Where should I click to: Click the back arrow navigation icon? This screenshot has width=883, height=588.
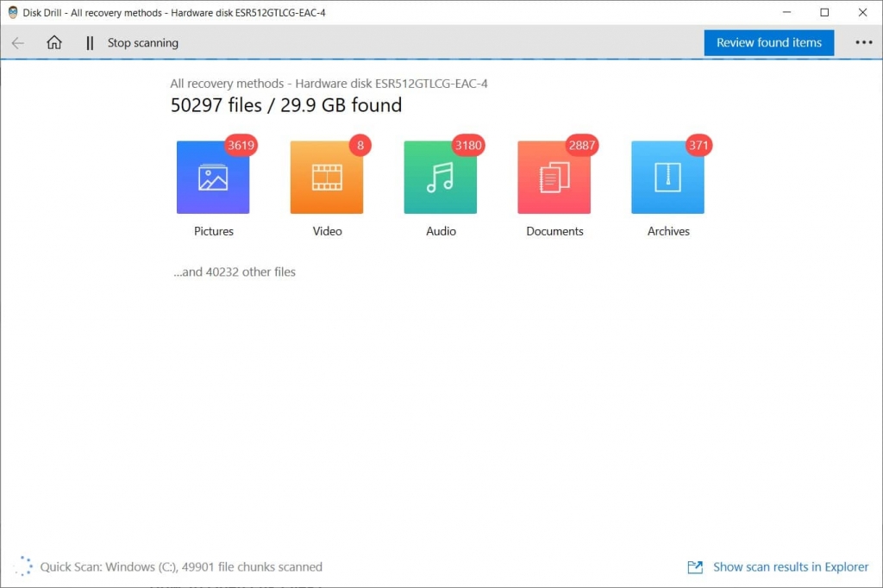(x=17, y=42)
